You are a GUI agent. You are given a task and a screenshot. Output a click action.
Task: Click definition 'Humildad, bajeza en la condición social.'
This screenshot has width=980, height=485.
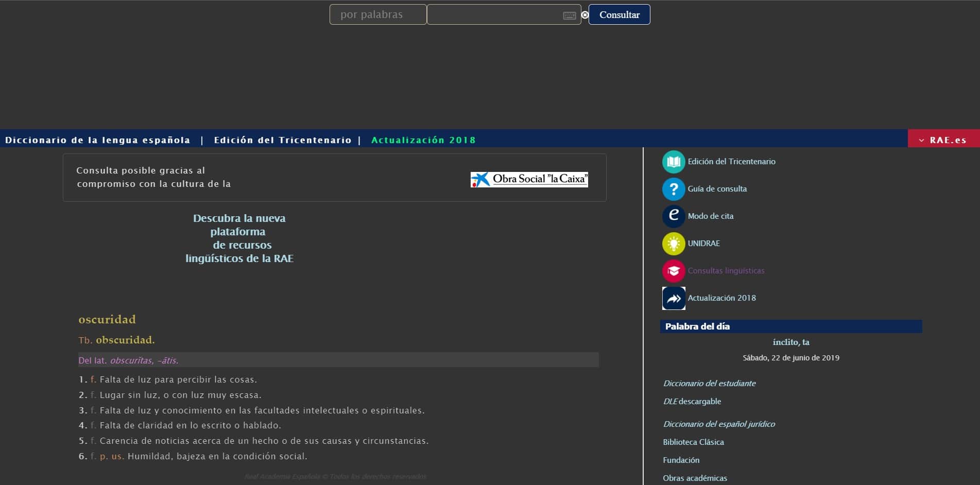click(217, 457)
